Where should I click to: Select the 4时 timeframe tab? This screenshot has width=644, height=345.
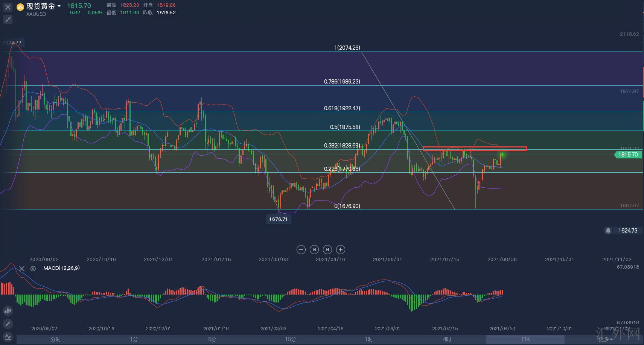click(447, 339)
